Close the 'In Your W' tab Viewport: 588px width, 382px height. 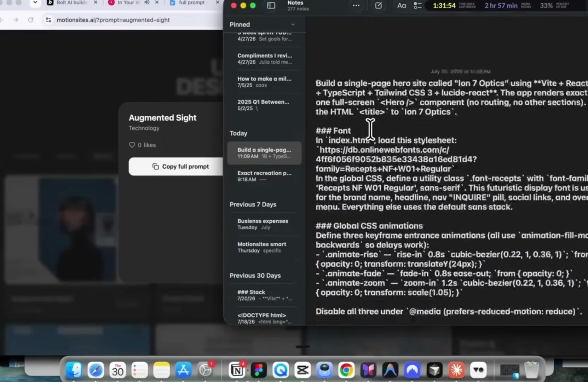[157, 2]
